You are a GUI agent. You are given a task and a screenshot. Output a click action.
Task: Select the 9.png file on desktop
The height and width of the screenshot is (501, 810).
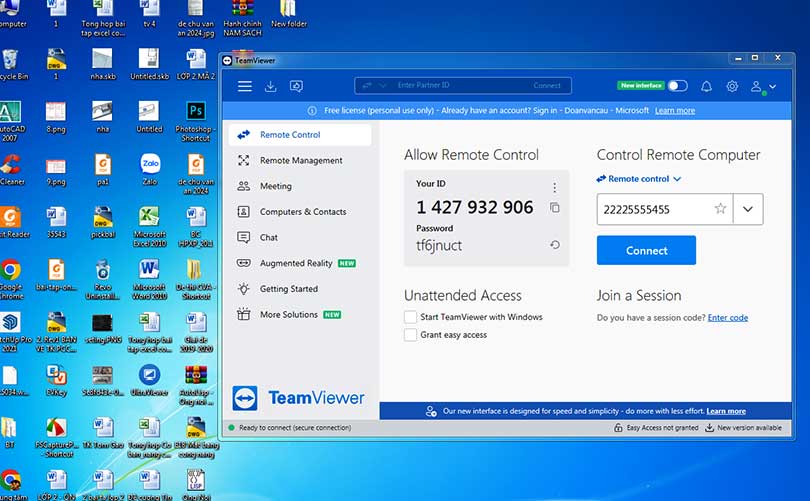tap(56, 169)
